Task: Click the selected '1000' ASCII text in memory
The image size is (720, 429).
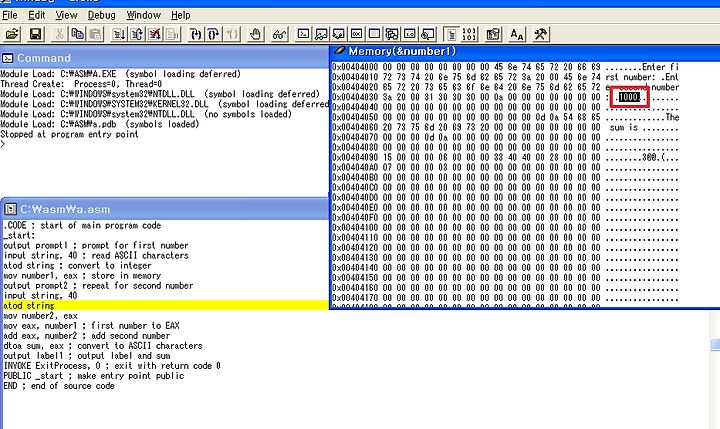Action: [x=629, y=97]
